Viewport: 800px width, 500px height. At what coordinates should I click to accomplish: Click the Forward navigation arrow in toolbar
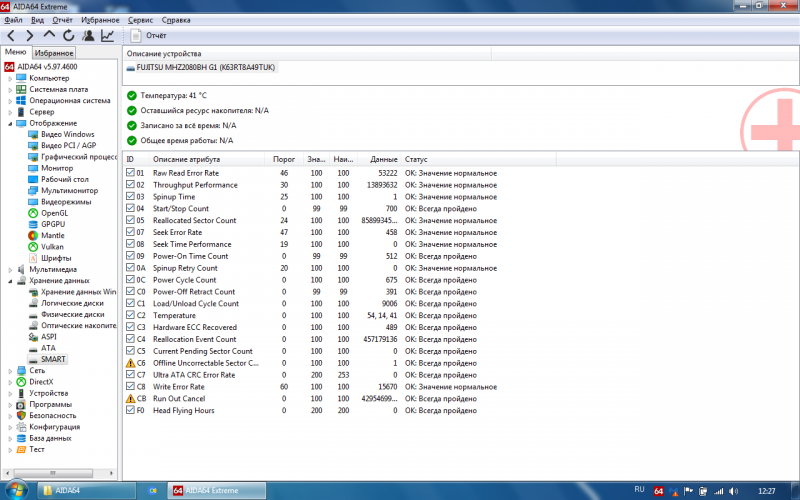29,36
